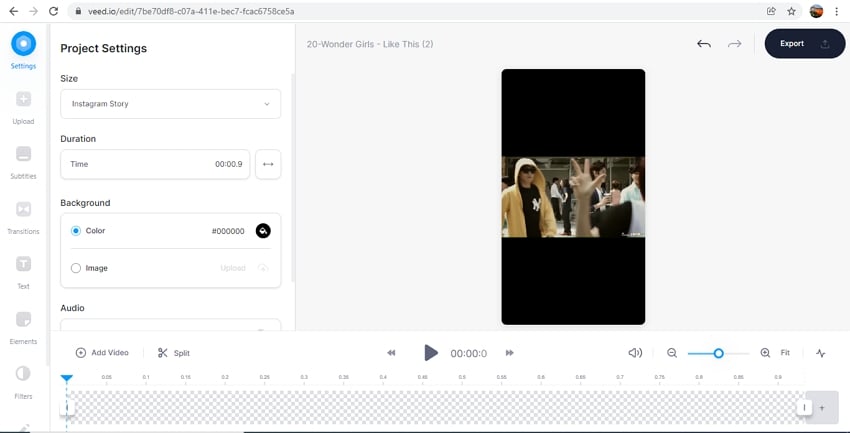Click the timeline clip track

(435, 407)
